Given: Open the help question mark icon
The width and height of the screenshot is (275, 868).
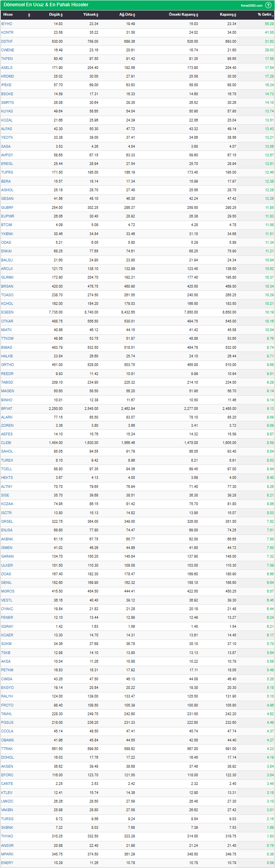Looking at the screenshot, I should (x=268, y=5).
